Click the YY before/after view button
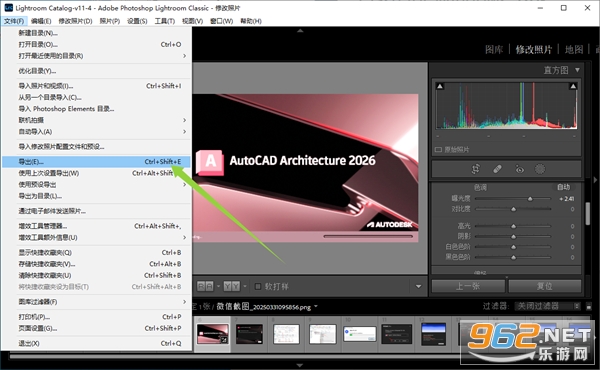The width and height of the screenshot is (600, 370). pos(232,286)
